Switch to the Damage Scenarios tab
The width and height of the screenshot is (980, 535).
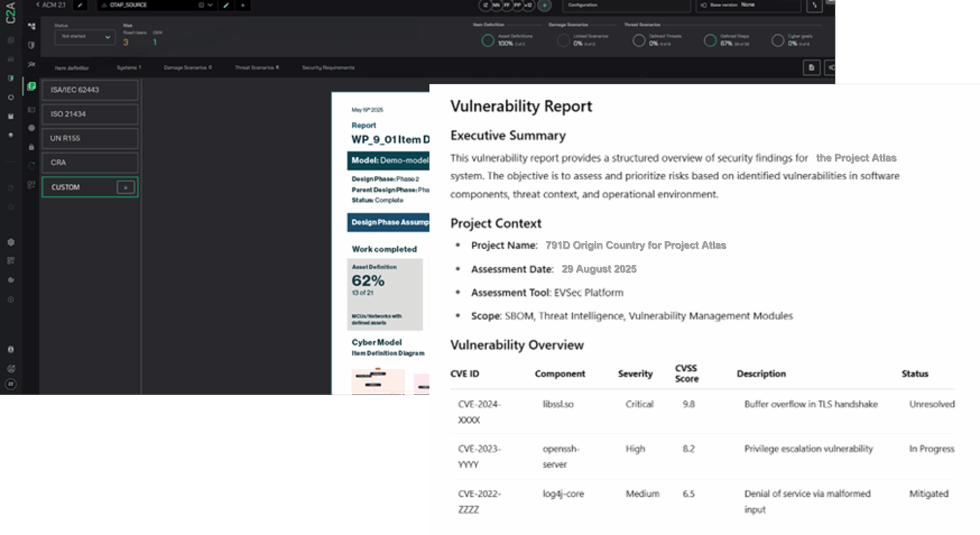point(188,67)
